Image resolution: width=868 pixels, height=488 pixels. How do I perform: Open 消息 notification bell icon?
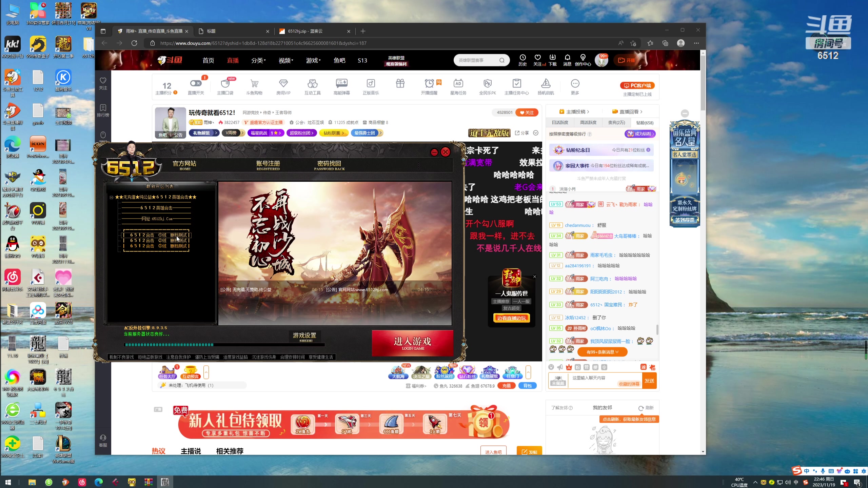567,58
